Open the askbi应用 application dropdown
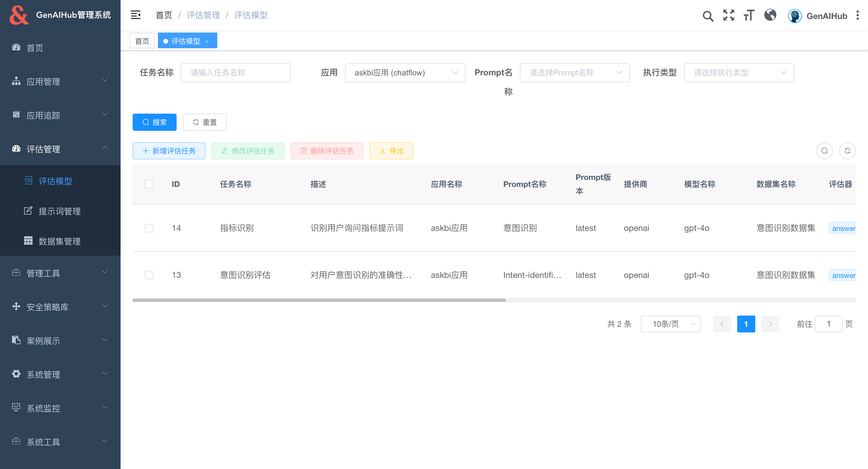This screenshot has width=868, height=469. point(405,72)
